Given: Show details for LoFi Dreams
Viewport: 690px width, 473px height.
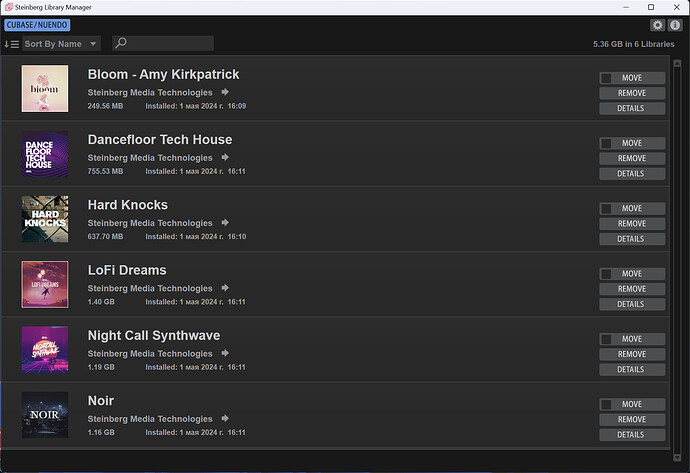Looking at the screenshot, I should click(632, 304).
